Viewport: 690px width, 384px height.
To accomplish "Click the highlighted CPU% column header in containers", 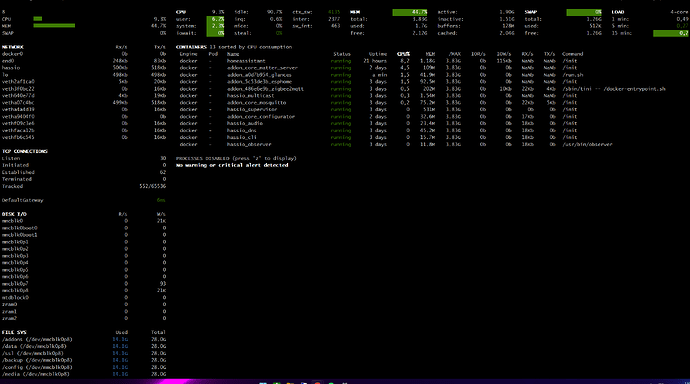I will click(403, 54).
